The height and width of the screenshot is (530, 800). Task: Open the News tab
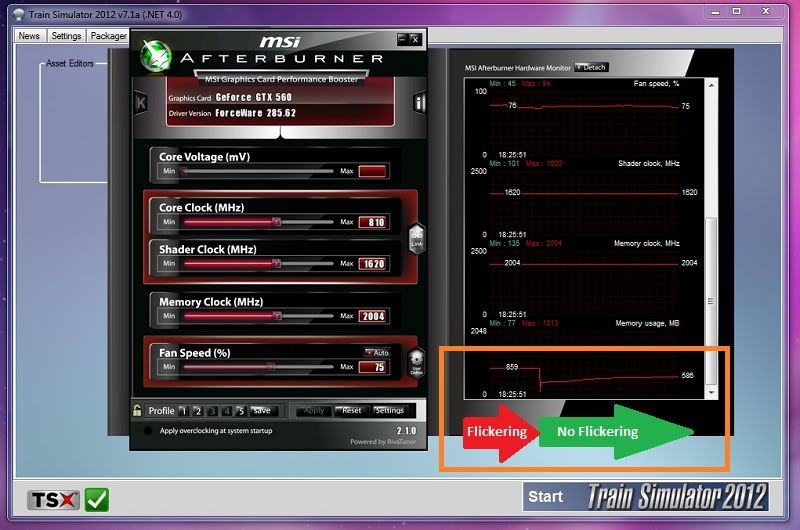pos(29,36)
